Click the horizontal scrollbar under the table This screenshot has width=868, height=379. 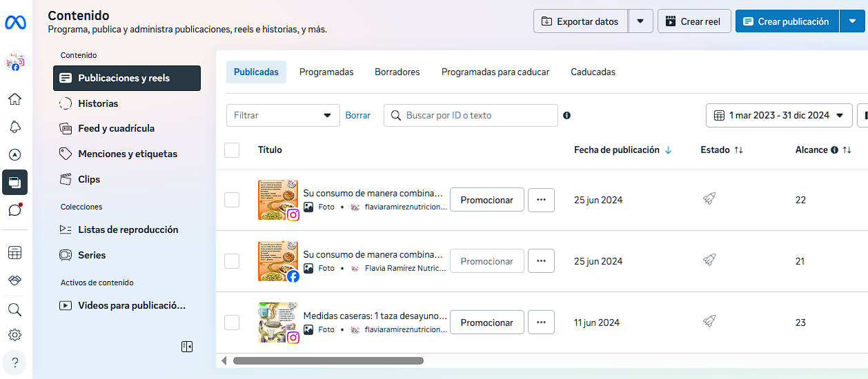328,360
